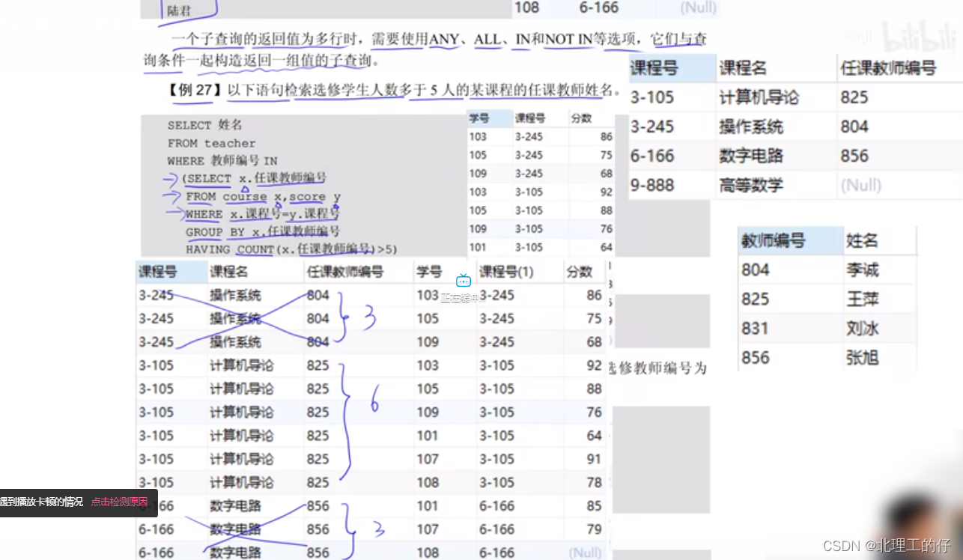Select the score 85 cell
The image size is (963, 560).
tap(595, 505)
